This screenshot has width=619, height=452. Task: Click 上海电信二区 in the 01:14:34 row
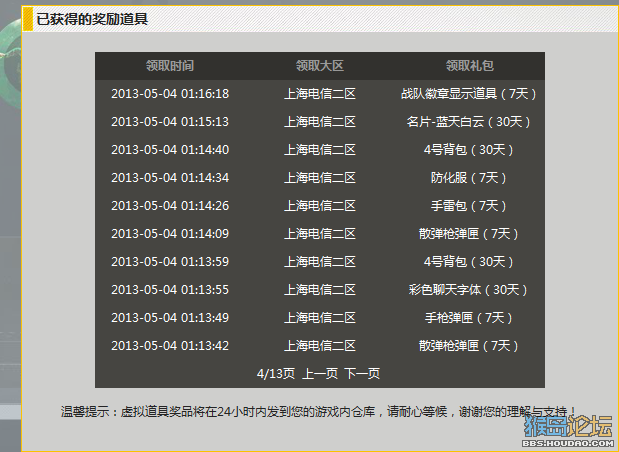(320, 178)
